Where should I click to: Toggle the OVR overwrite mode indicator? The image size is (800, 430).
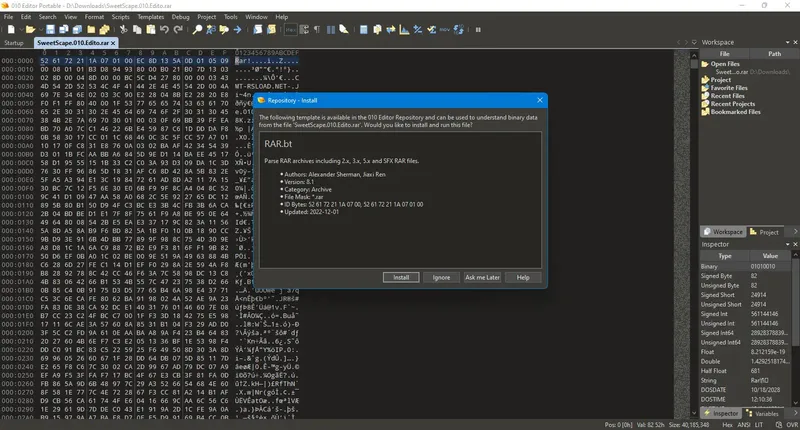(792, 424)
